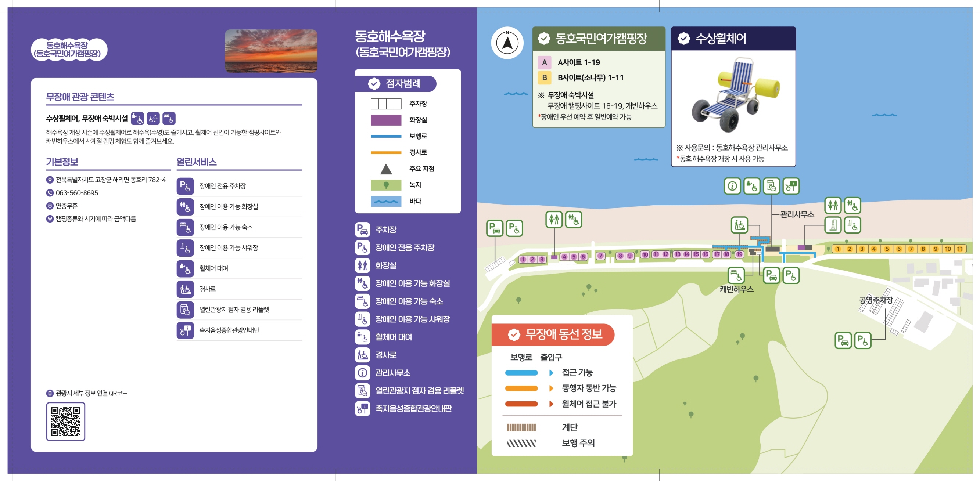Image resolution: width=980 pixels, height=481 pixels.
Task: Click the address 전북특별자치도 고창군 해리면 동호리 782-4
Action: 111,180
